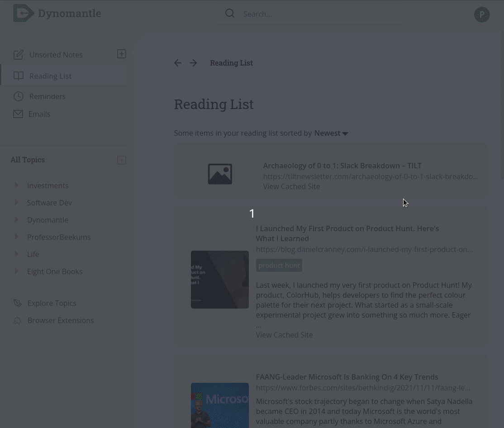Focus the Search input field
The width and height of the screenshot is (504, 428).
pyautogui.click(x=309, y=14)
